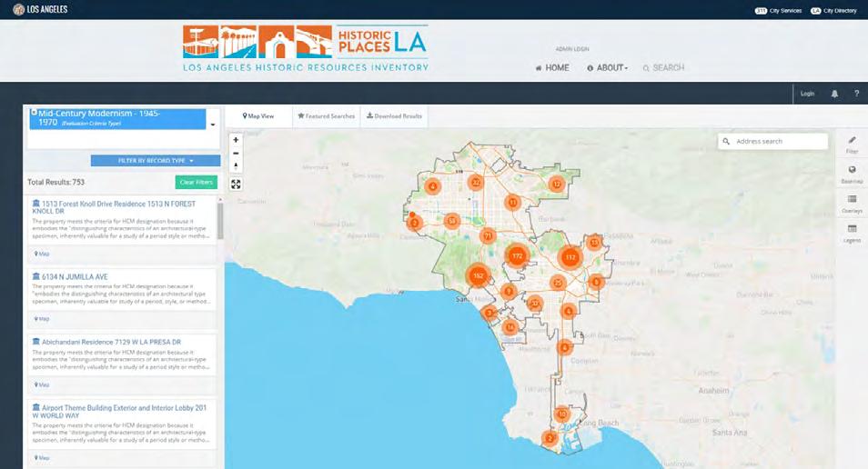The image size is (868, 469).
Task: Click the cluster marker labeled 172
Action: tap(517, 255)
